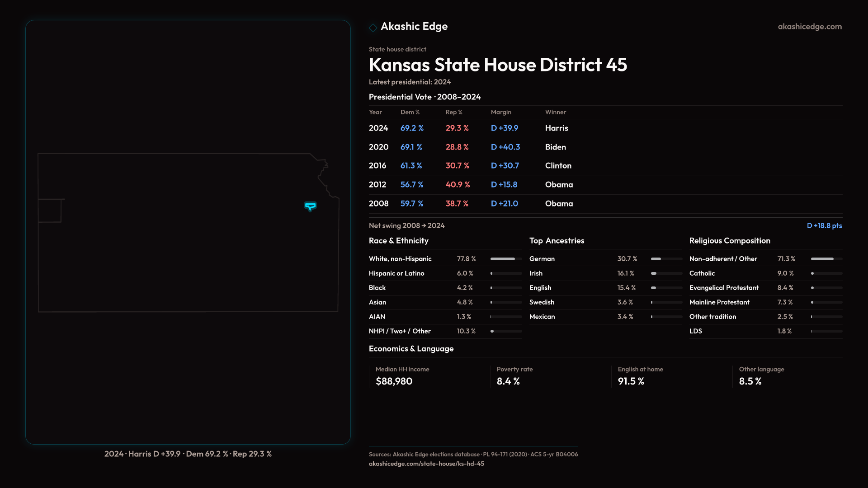The image size is (868, 488).
Task: Click the Margin column header
Action: click(501, 112)
